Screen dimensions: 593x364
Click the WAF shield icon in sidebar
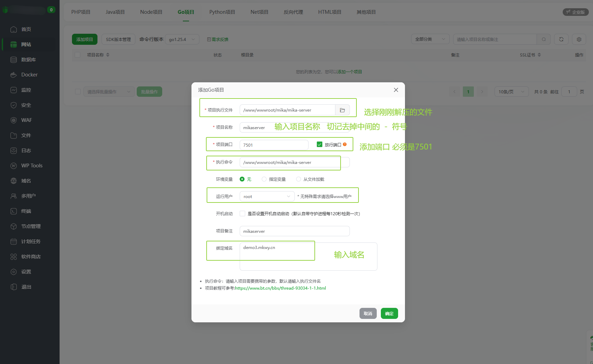tap(14, 120)
